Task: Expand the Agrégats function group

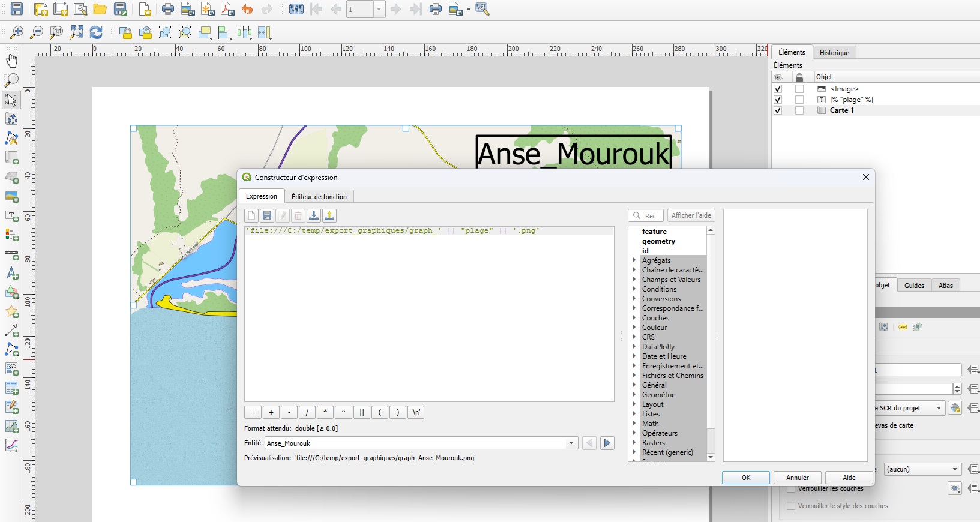Action: [x=634, y=260]
